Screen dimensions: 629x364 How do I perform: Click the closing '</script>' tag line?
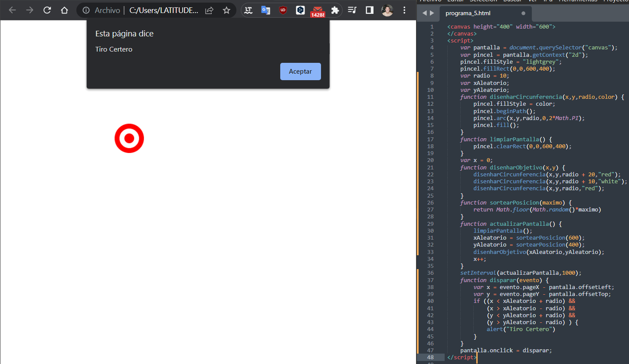[462, 357]
